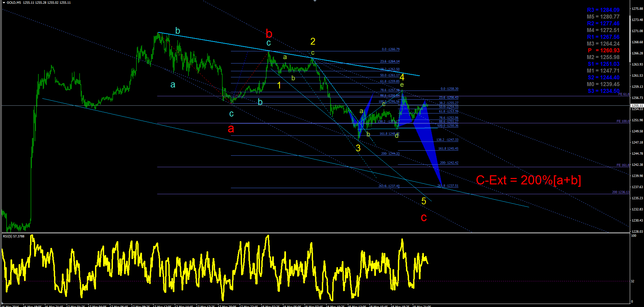Select Fibonacci level 100.0 -1250.36

pyautogui.click(x=448, y=126)
